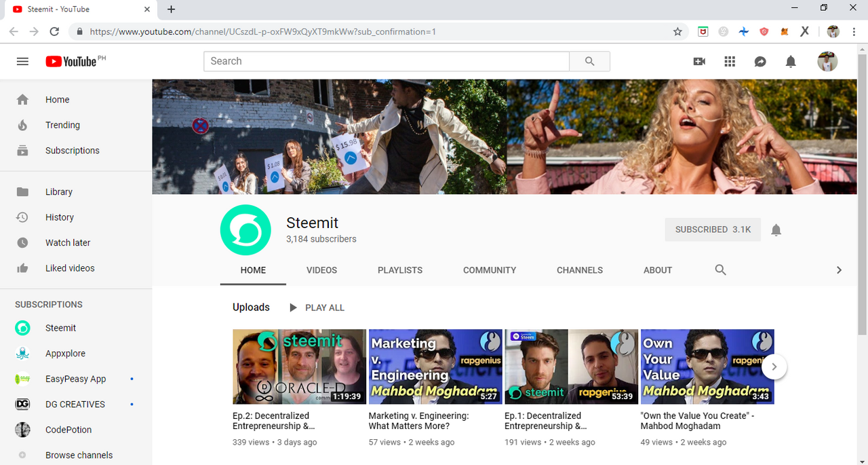Open the Uploads section heading link
This screenshot has width=868, height=465.
click(251, 308)
